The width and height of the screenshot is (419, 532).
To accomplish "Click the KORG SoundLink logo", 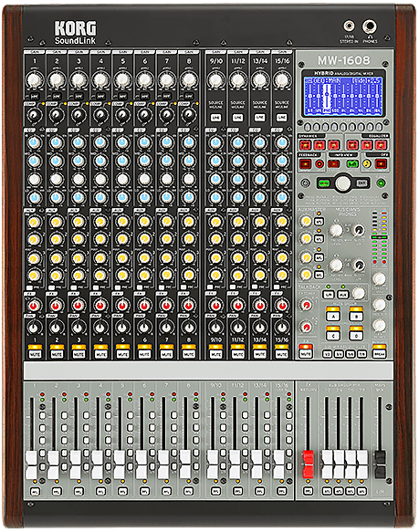I will click(x=75, y=33).
